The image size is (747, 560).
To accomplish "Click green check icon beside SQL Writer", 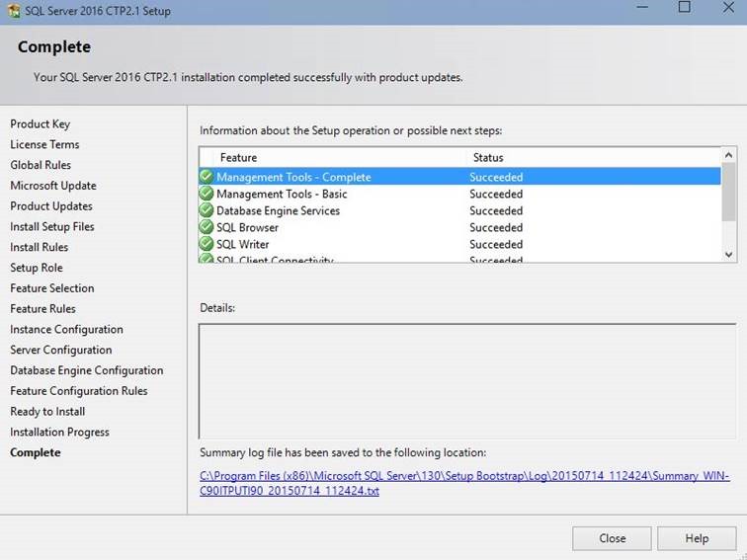I will coord(207,244).
